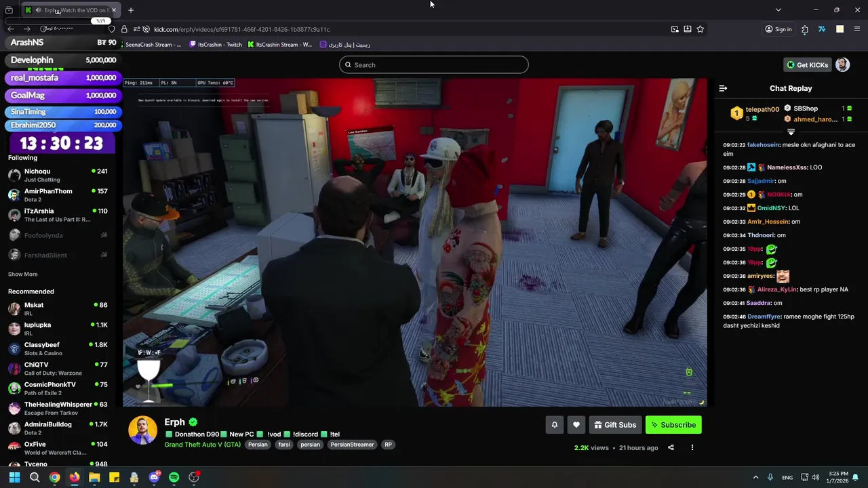The image size is (868, 488).
Task: Click the Subscribe button
Action: click(673, 425)
